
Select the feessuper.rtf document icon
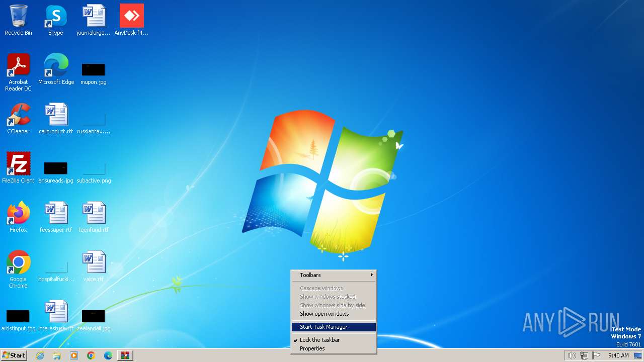click(56, 217)
